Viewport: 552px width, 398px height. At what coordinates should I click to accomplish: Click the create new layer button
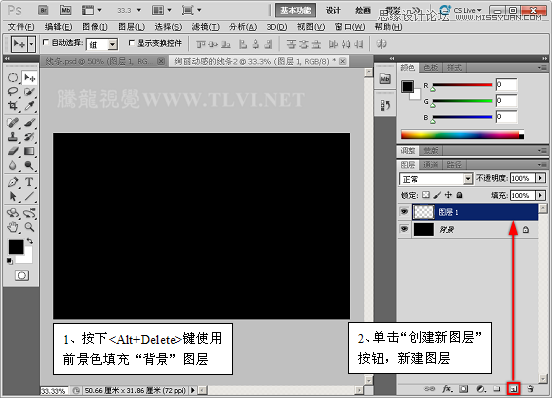click(514, 389)
